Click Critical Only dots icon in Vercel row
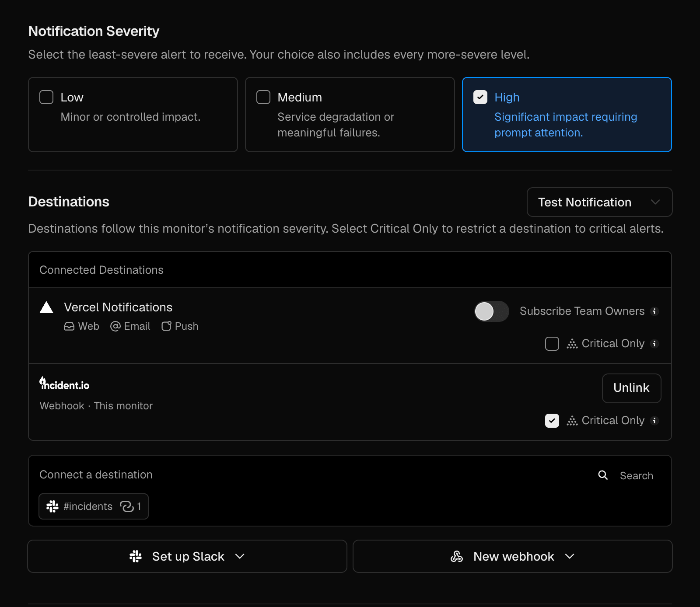 572,344
